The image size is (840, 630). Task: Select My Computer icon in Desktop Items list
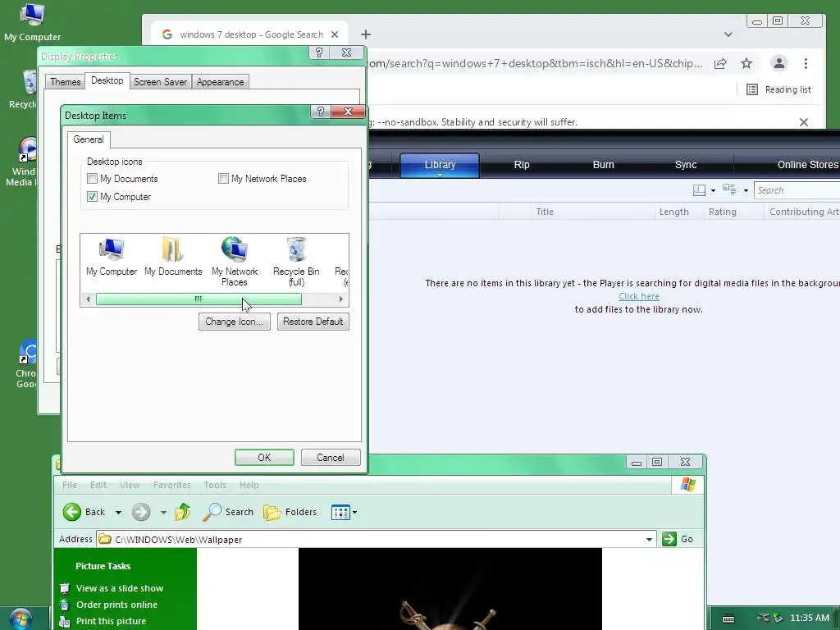point(112,257)
